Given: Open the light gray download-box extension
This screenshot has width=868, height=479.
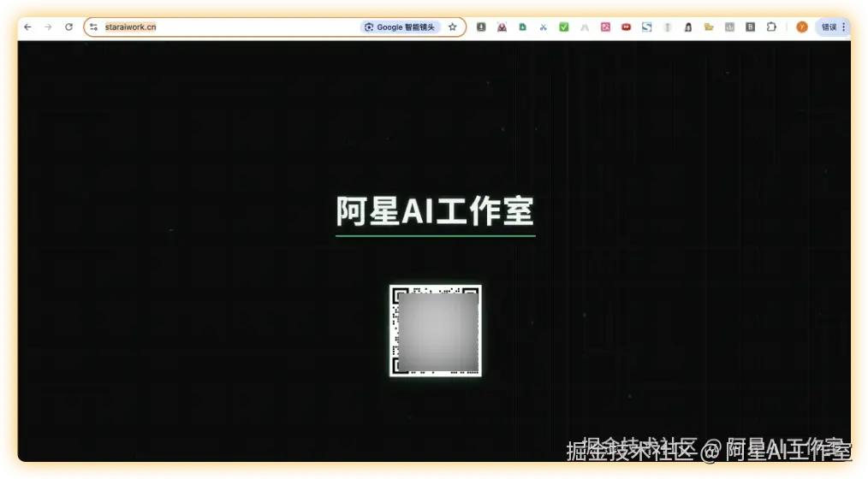Looking at the screenshot, I should click(729, 27).
